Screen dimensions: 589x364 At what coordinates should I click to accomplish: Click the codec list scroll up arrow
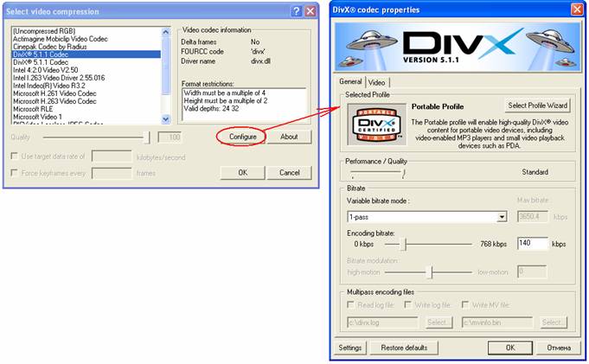tap(166, 32)
